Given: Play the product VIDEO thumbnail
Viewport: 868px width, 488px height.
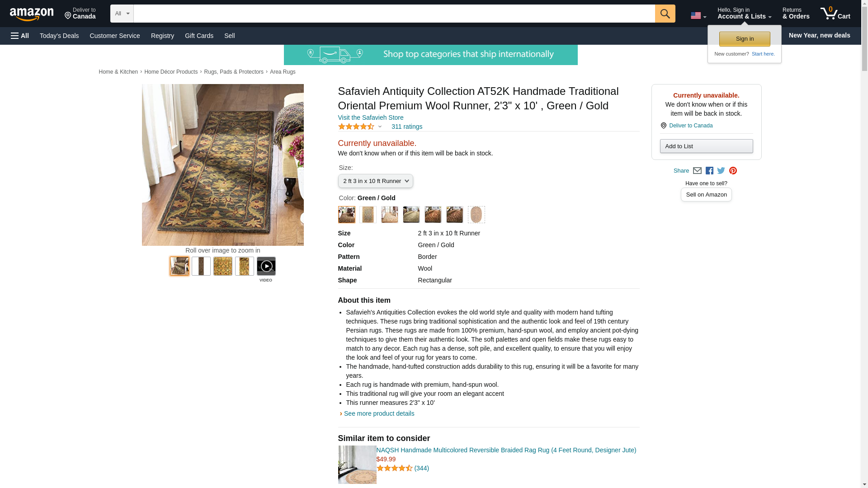Looking at the screenshot, I should (x=266, y=266).
